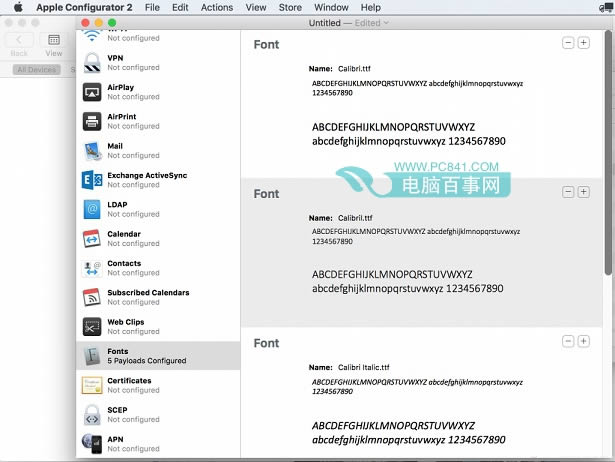Open the Certificates payload icon
The image size is (615, 462).
(x=92, y=386)
